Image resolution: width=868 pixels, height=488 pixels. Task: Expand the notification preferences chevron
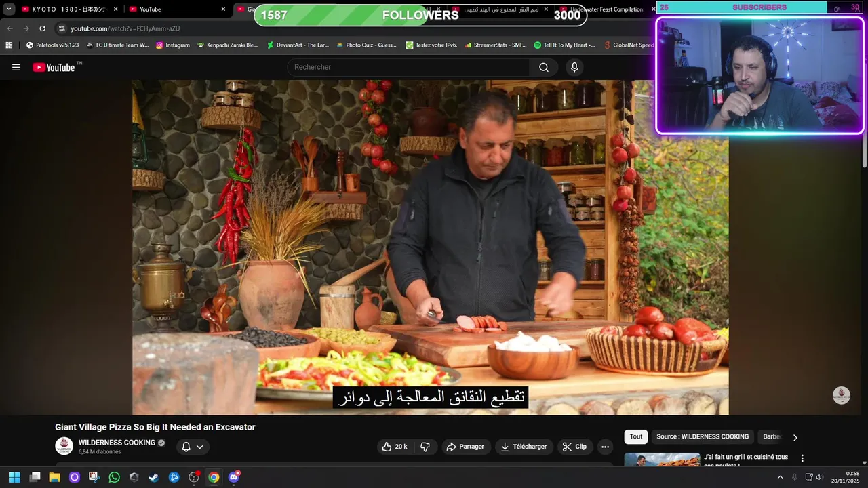tap(199, 447)
